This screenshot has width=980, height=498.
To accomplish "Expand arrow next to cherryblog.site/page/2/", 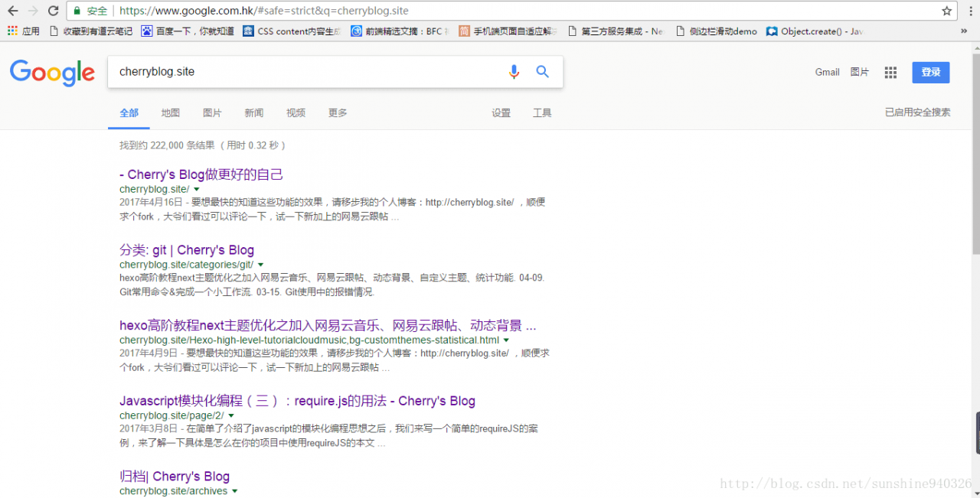I will coord(231,415).
